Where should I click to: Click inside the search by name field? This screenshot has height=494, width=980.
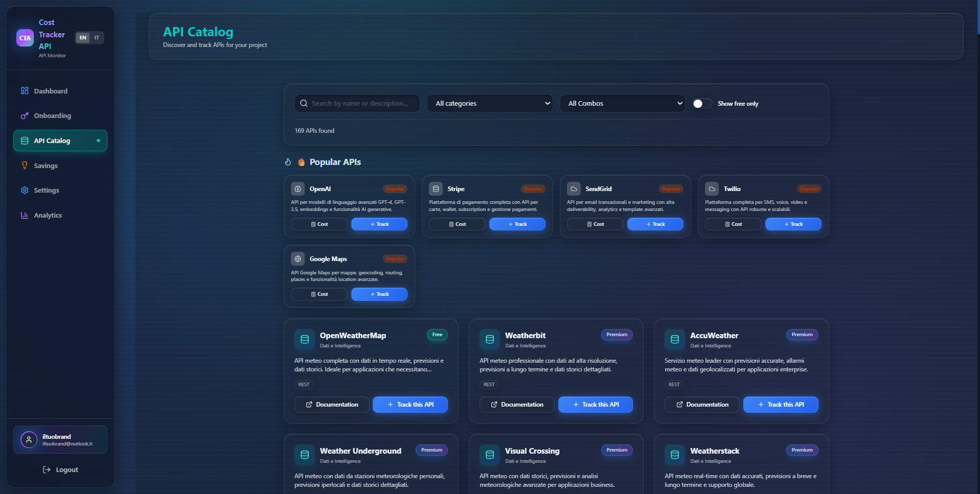358,103
